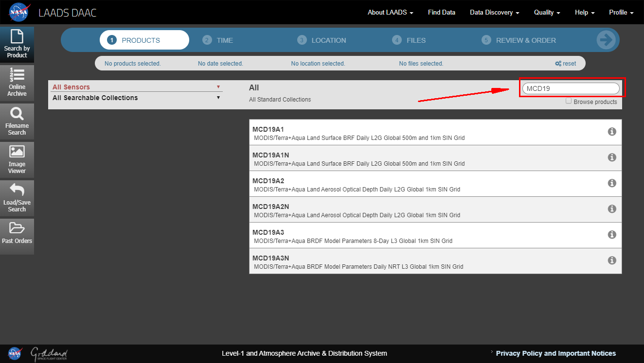644x363 pixels.
Task: Switch to the Time step tab
Action: click(x=218, y=40)
